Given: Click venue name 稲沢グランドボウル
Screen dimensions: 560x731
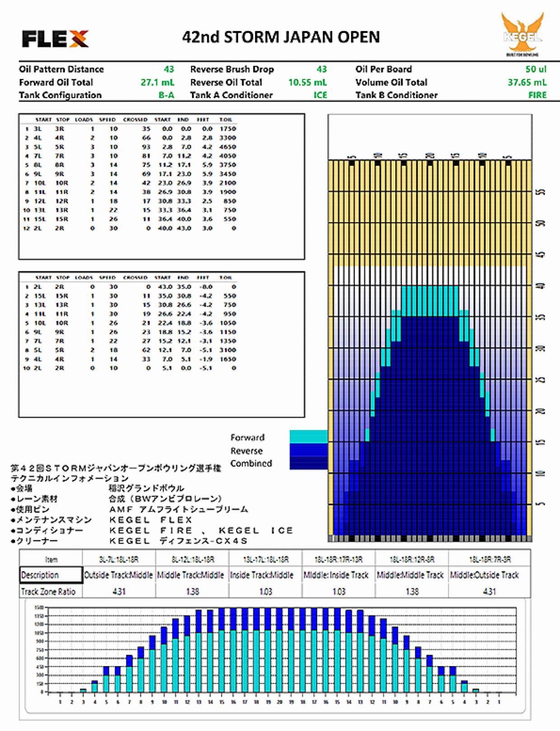Looking at the screenshot, I should tap(147, 489).
